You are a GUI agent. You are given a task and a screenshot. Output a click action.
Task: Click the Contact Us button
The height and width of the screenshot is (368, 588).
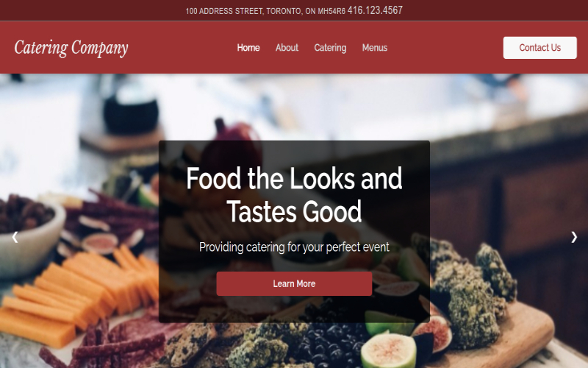(x=539, y=48)
